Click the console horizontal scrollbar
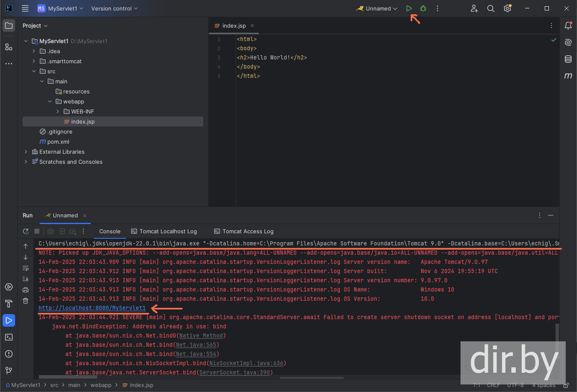This screenshot has height=392, width=577. (x=67, y=377)
